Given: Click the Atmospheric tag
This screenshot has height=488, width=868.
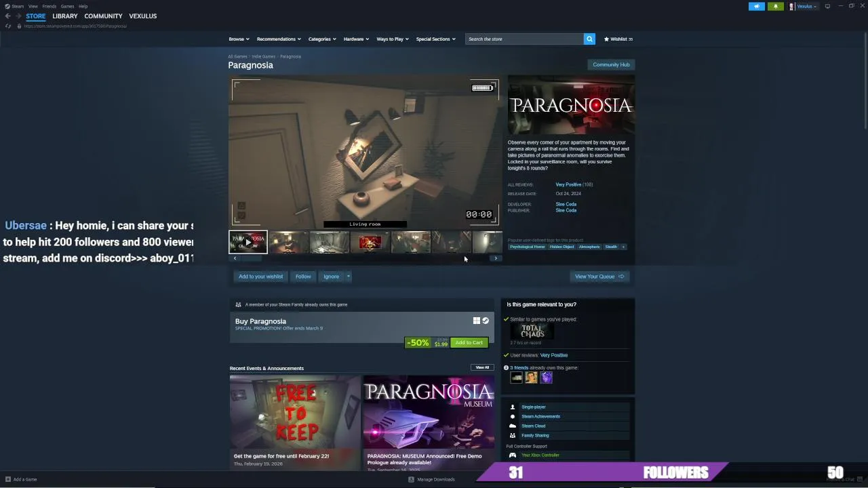Looking at the screenshot, I should [589, 247].
